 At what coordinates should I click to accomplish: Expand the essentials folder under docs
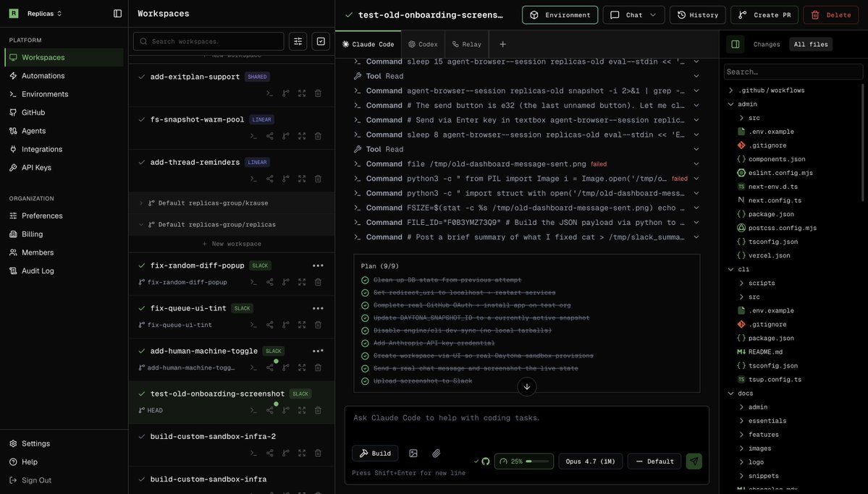pos(762,421)
